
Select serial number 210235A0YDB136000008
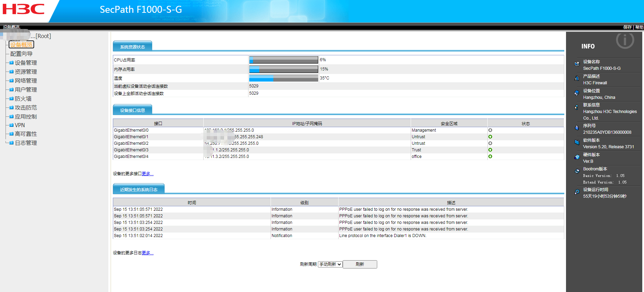[x=607, y=132]
